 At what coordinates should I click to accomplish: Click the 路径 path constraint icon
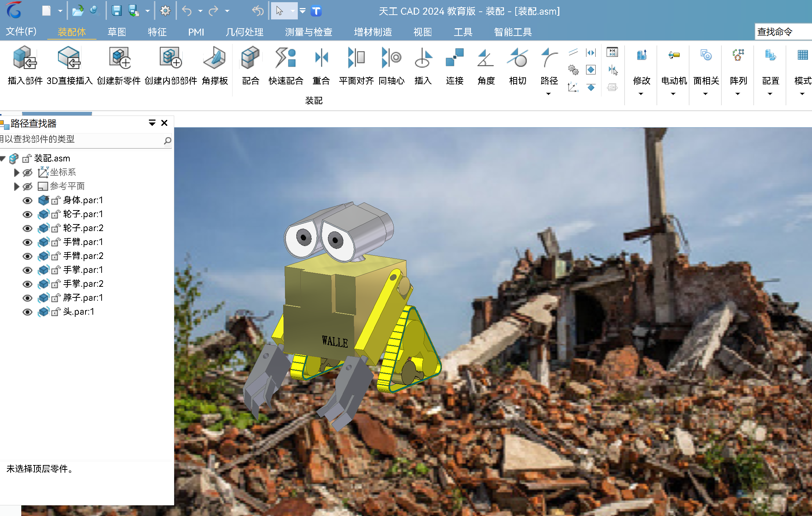coord(549,58)
